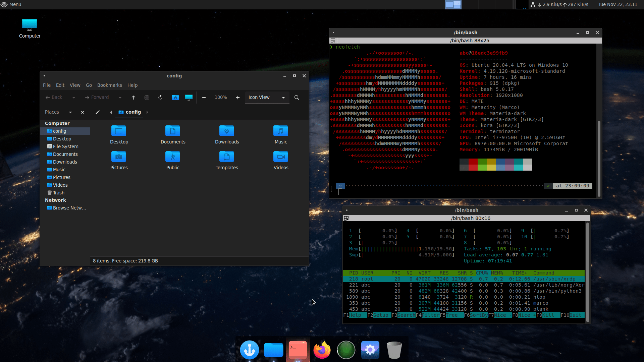This screenshot has width=644, height=362.
Task: Click the config breadcrumb in the path bar
Action: point(133,112)
